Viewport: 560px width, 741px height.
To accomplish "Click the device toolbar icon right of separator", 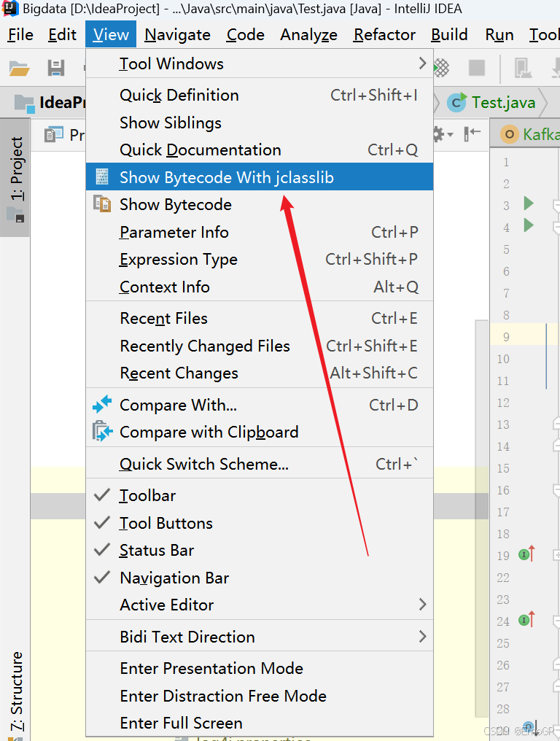I will [522, 68].
